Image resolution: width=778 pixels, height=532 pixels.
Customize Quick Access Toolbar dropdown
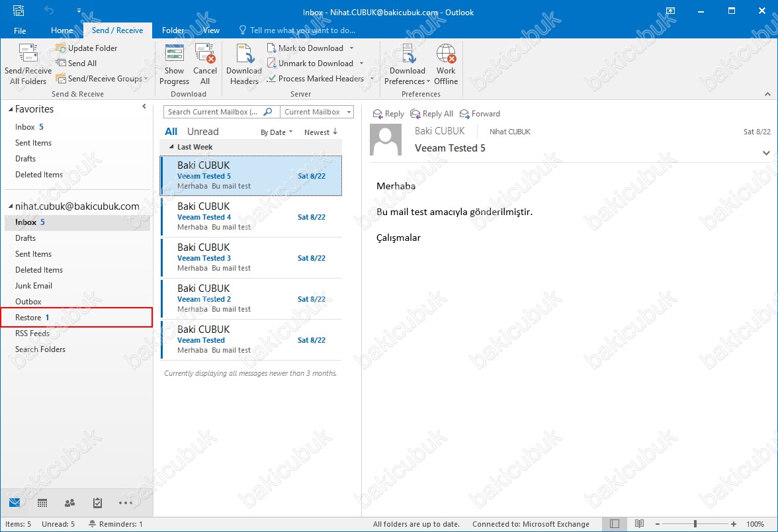(79, 10)
